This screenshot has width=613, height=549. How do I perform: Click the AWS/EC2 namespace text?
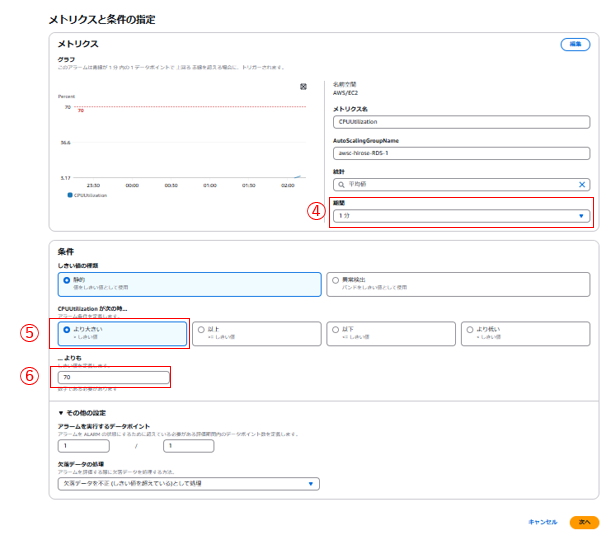[x=345, y=93]
